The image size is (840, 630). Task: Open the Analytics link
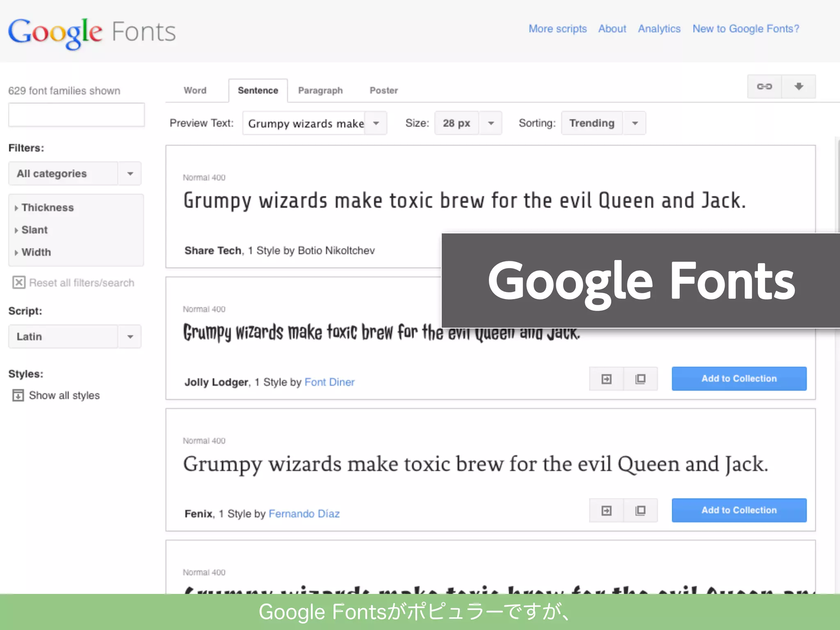pos(659,29)
